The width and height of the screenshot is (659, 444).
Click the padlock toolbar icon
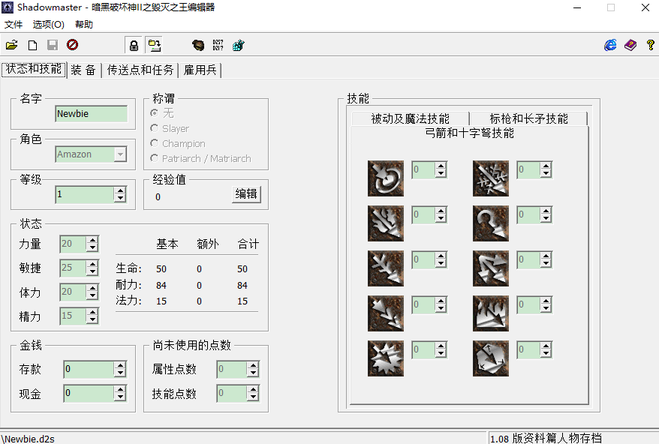pyautogui.click(x=132, y=45)
